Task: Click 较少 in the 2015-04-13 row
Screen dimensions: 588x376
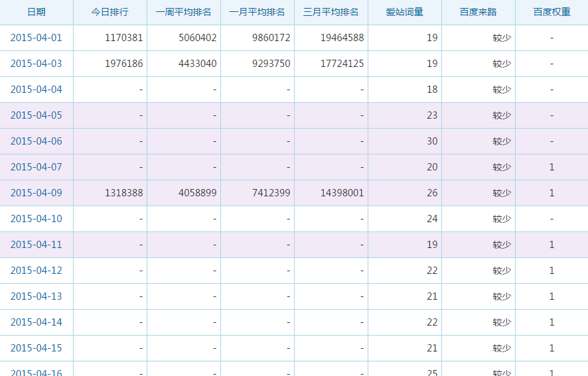Action: 502,296
